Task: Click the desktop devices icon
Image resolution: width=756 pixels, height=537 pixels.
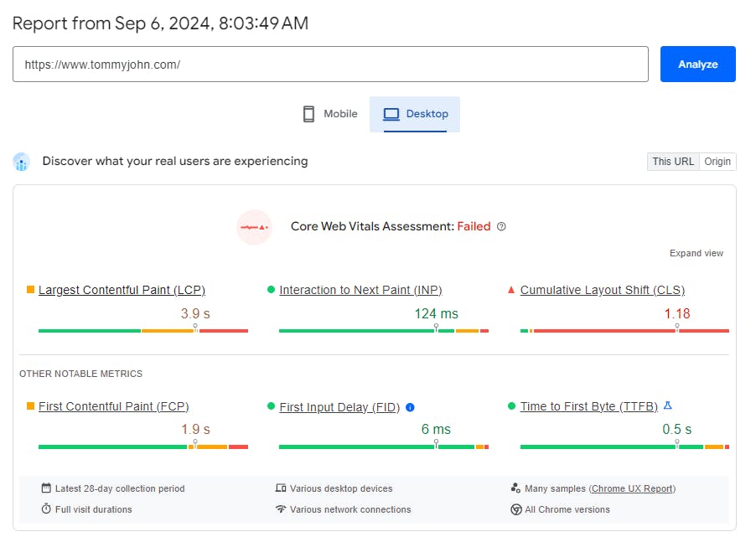Action: 281,488
